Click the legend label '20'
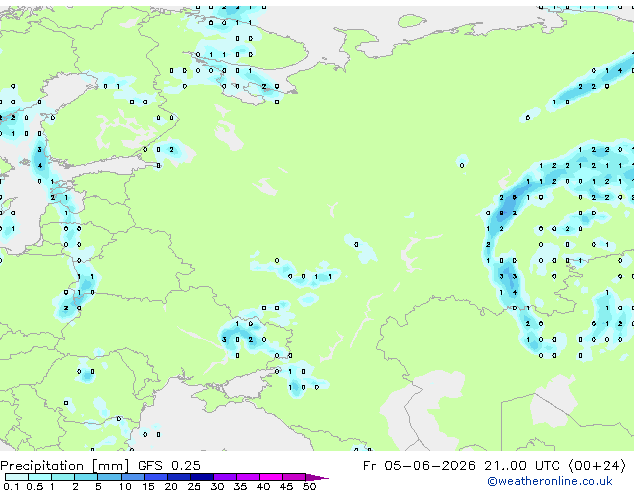Screen dimensions: 634x490 coord(171,486)
